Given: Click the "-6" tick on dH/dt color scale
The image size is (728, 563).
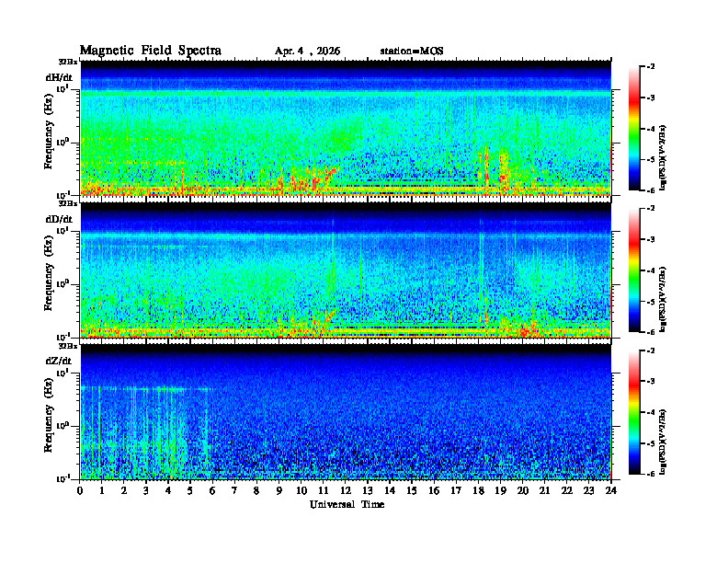Looking at the screenshot, I should pos(651,190).
